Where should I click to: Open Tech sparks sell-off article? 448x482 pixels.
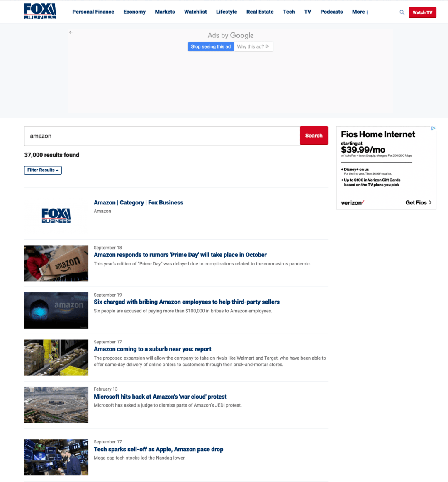click(158, 449)
